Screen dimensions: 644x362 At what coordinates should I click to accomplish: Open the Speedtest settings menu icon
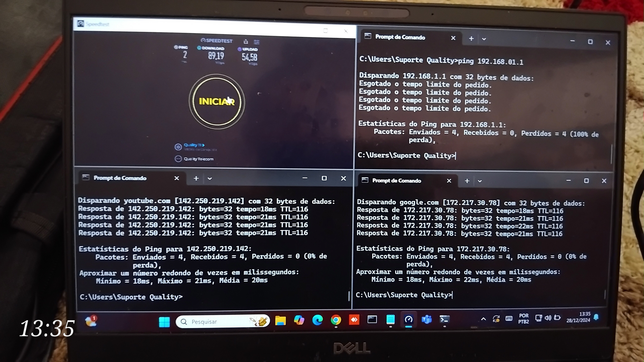click(256, 42)
